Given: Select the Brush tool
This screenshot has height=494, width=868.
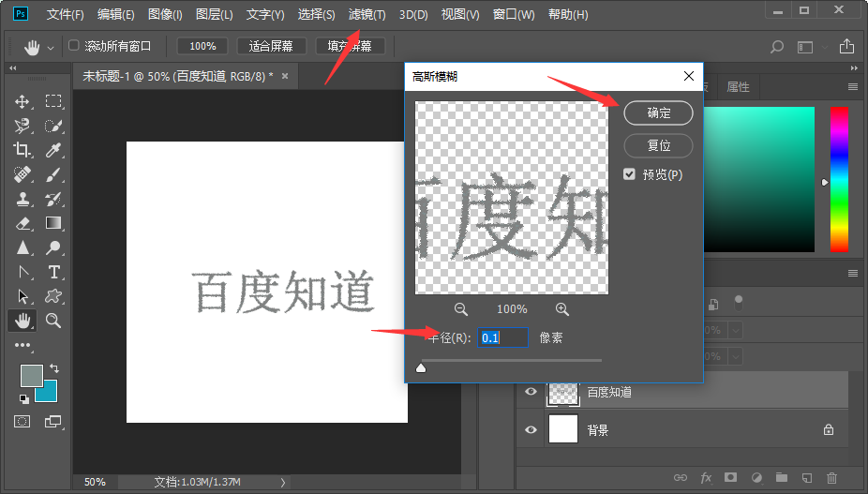Looking at the screenshot, I should coord(53,174).
